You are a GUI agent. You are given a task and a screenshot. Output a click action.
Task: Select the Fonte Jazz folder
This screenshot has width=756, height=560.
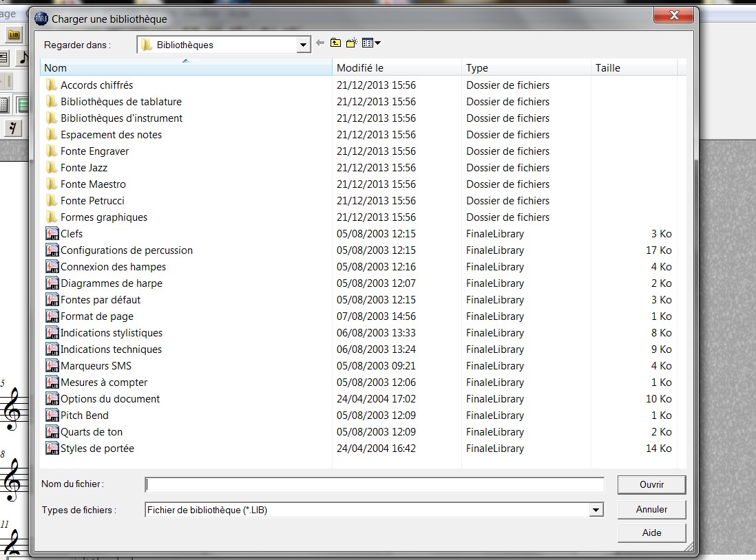(x=83, y=168)
